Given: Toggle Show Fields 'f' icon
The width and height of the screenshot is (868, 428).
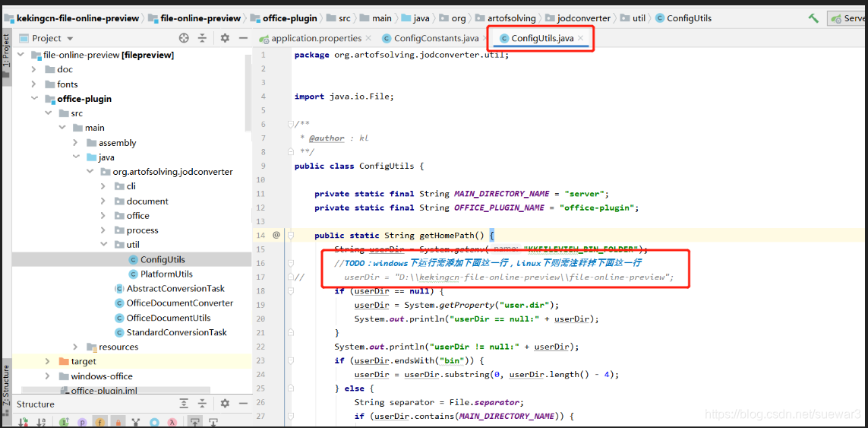Looking at the screenshot, I should (99, 422).
